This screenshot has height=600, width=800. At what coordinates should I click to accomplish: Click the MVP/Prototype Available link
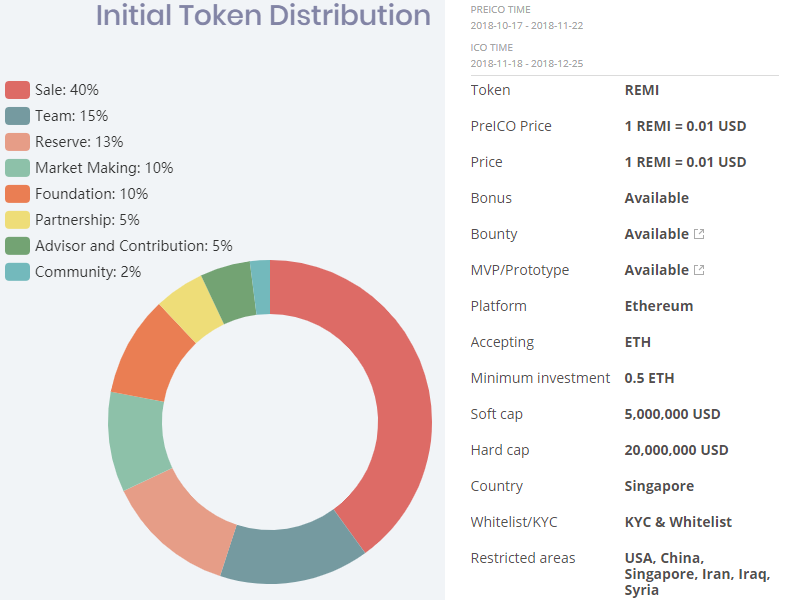point(656,270)
